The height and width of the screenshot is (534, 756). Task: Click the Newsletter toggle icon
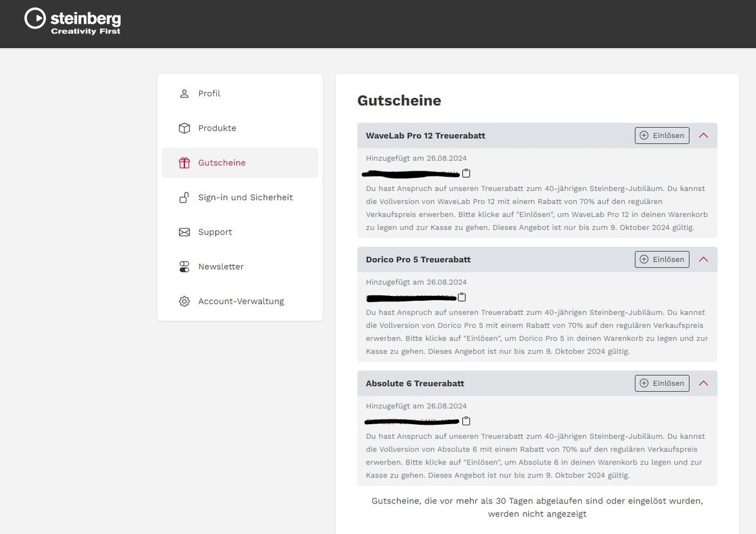click(x=184, y=267)
